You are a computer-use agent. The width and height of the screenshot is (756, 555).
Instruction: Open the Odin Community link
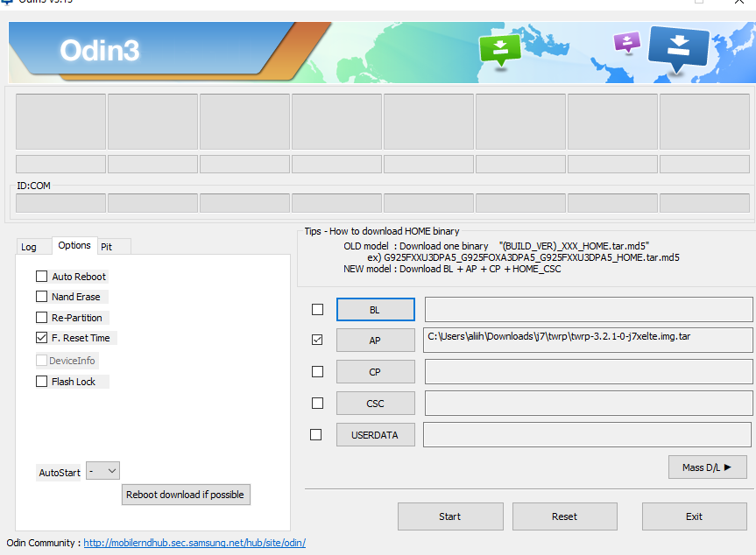(194, 543)
